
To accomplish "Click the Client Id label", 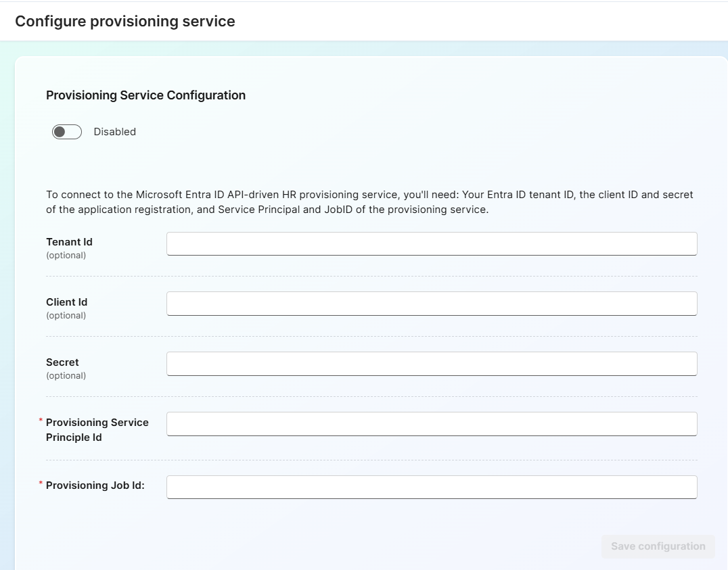I will point(66,302).
